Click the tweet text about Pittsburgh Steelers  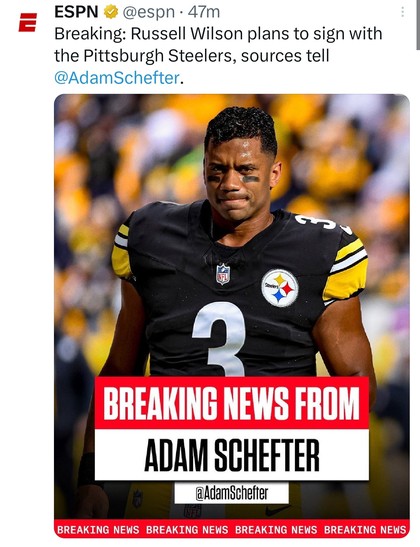tap(218, 56)
